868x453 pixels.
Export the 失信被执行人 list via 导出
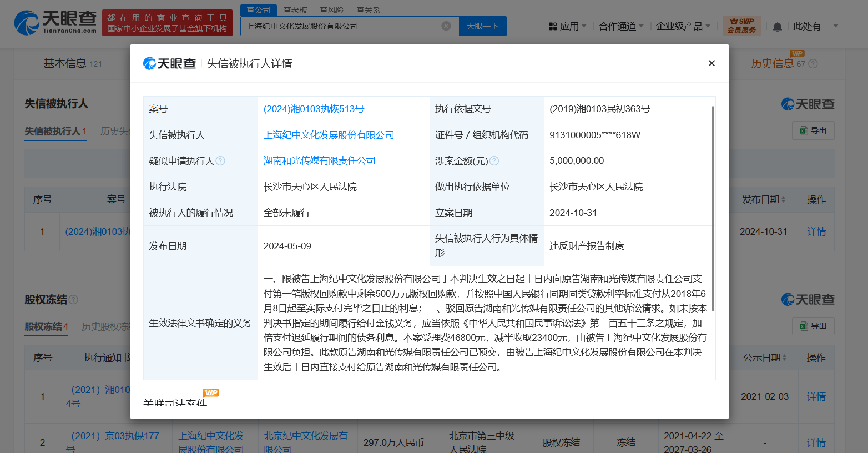[x=813, y=130]
